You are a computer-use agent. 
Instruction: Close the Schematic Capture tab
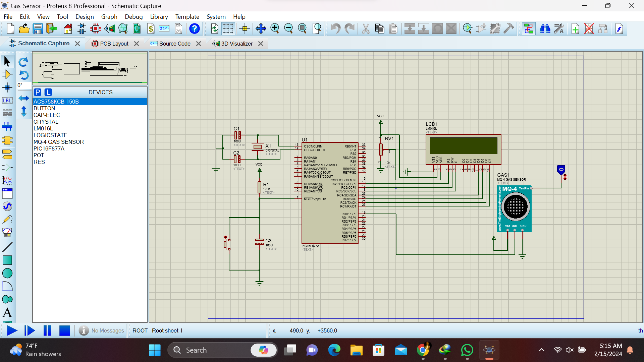77,44
